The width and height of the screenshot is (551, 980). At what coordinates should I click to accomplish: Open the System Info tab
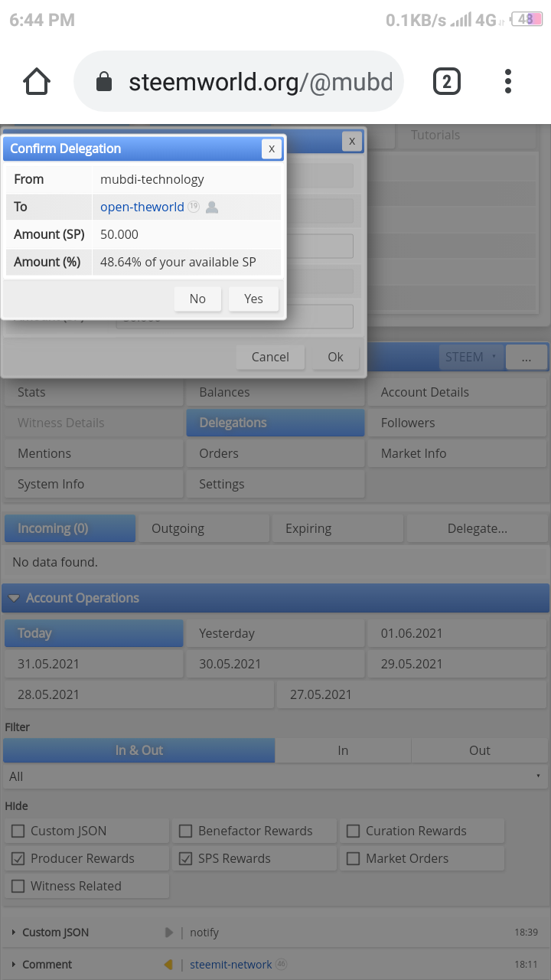(93, 484)
